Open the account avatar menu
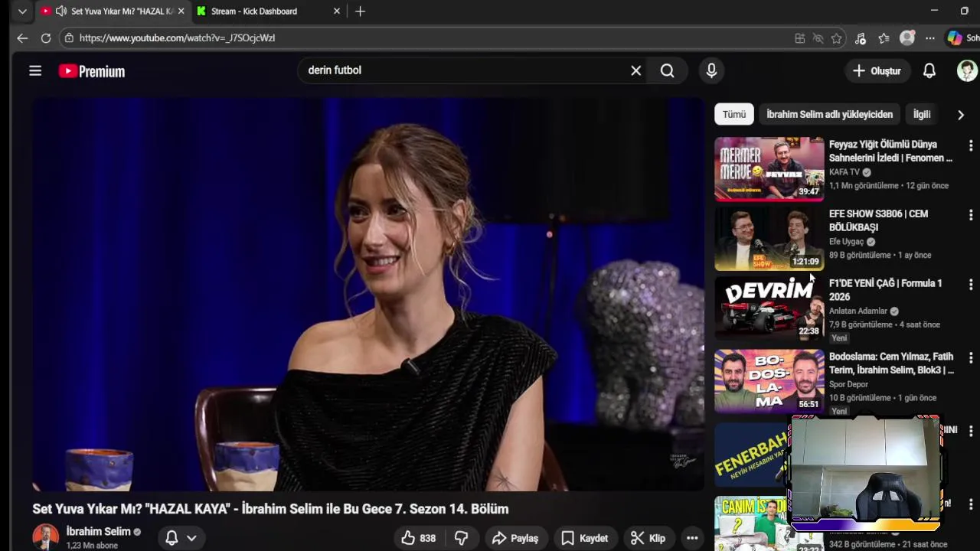This screenshot has width=980, height=551. click(967, 70)
